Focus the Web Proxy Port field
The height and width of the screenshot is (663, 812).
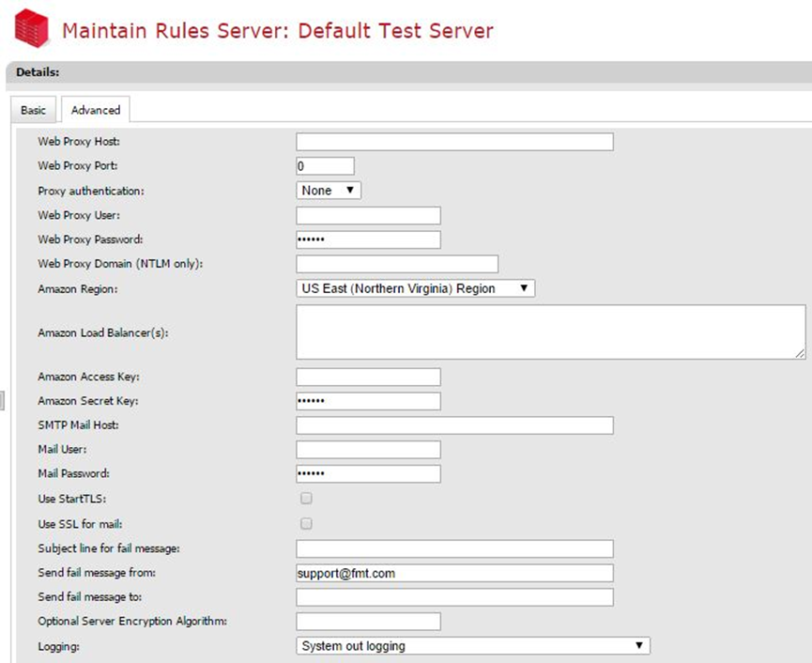tap(325, 166)
